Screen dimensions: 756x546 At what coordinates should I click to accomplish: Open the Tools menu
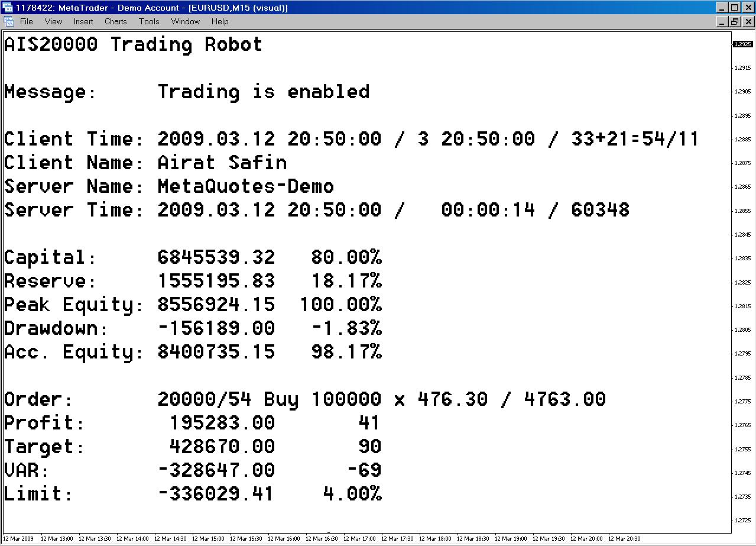point(149,22)
